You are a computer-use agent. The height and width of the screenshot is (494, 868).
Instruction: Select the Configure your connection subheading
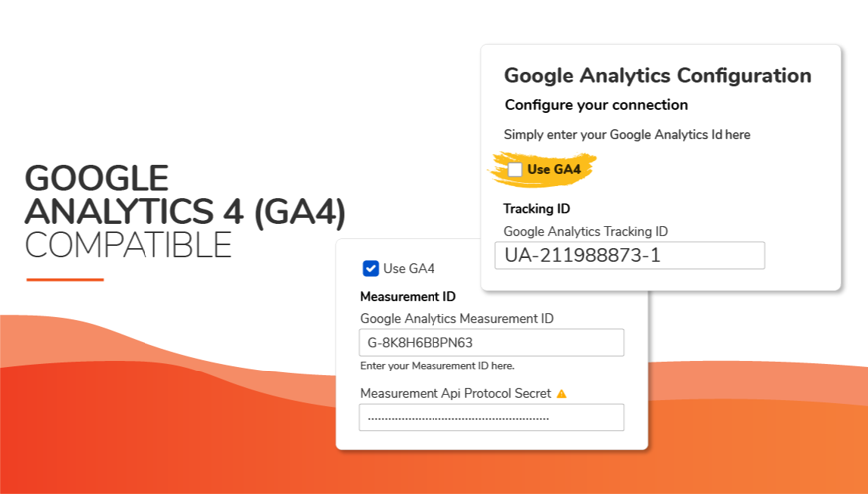click(596, 105)
